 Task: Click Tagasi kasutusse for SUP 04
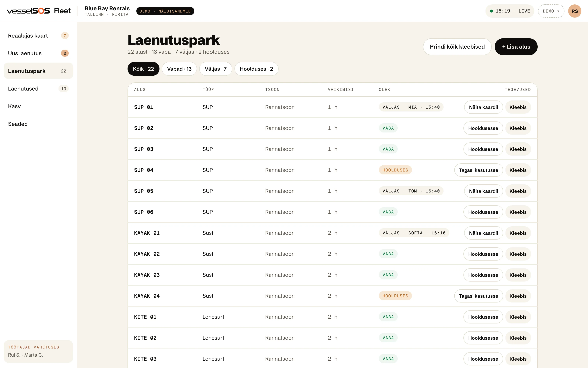478,170
